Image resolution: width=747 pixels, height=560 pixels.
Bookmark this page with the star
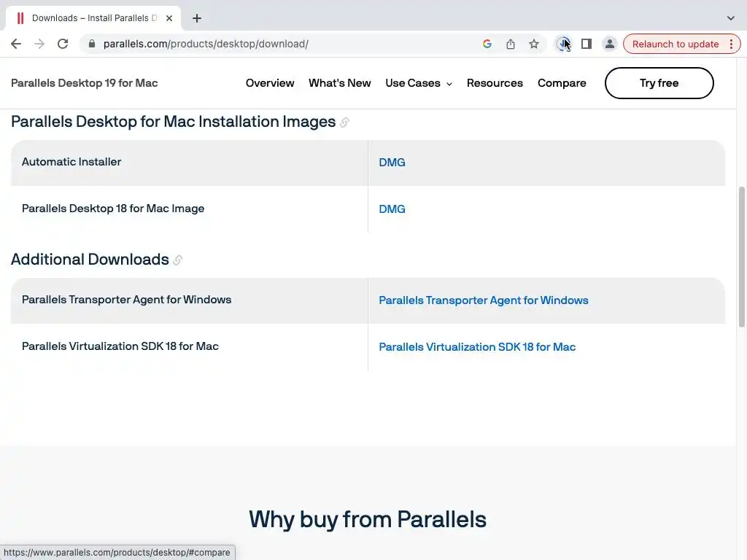(534, 44)
